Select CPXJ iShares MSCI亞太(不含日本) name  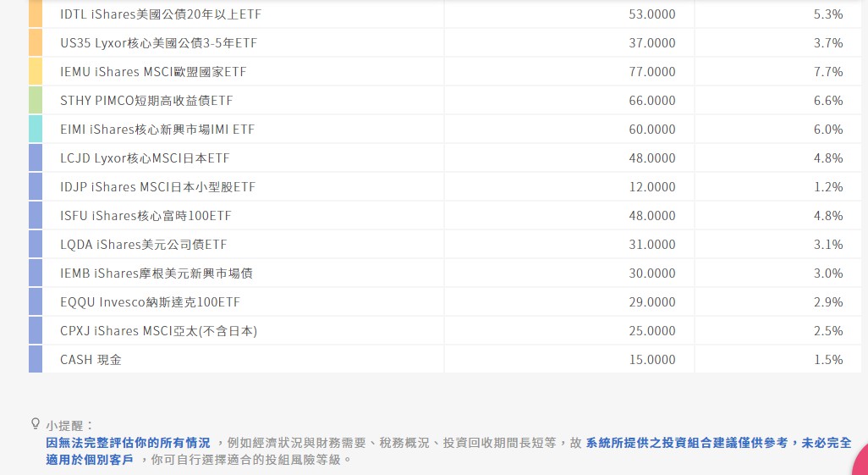pyautogui.click(x=159, y=331)
